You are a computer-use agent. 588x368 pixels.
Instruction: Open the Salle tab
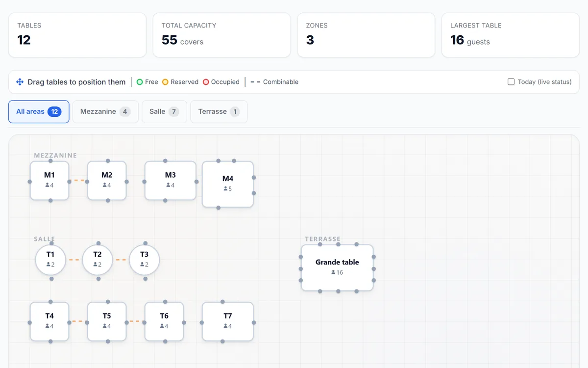[x=164, y=112]
